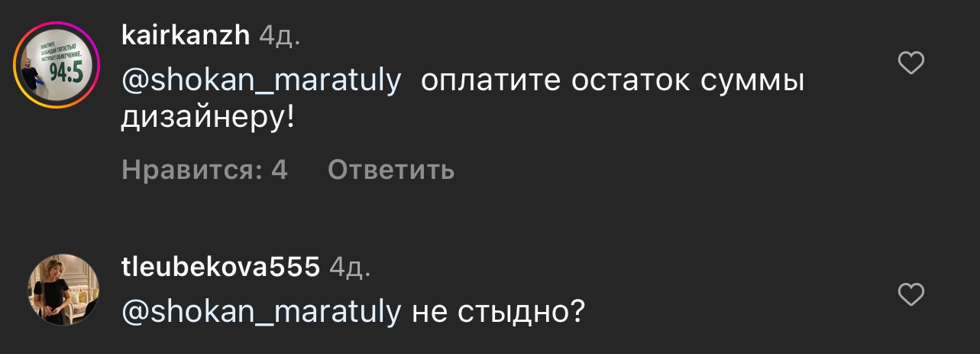Viewport: 980px width, 354px height.
Task: Click the 4д. timestamp beside tleubekova555
Action: [x=350, y=267]
